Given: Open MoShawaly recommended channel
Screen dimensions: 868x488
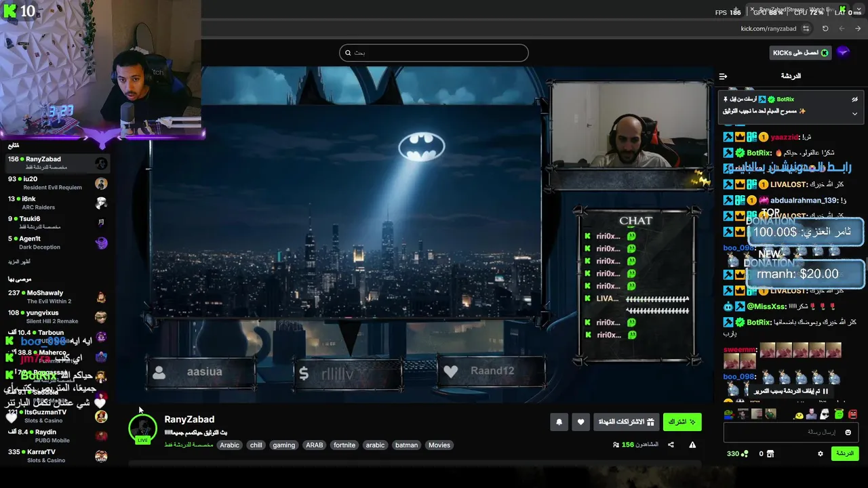Looking at the screenshot, I should (57, 297).
